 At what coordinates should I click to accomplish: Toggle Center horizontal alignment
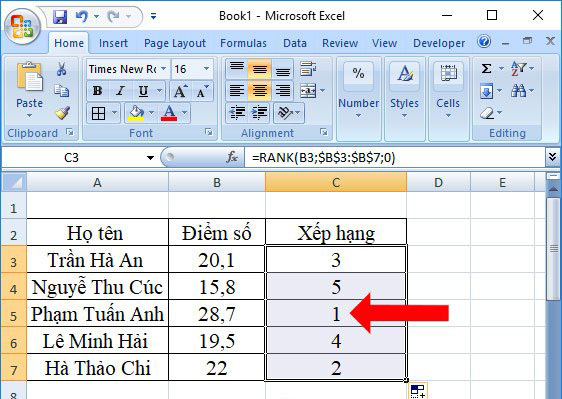[259, 91]
